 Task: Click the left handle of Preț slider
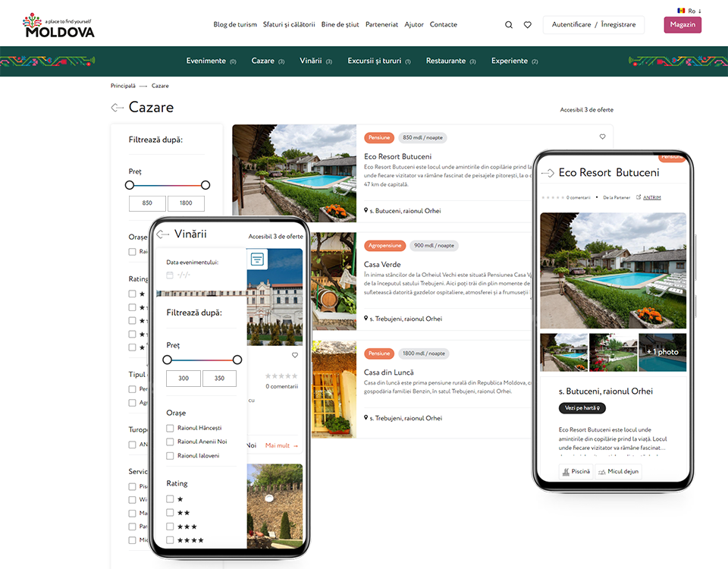pos(130,185)
